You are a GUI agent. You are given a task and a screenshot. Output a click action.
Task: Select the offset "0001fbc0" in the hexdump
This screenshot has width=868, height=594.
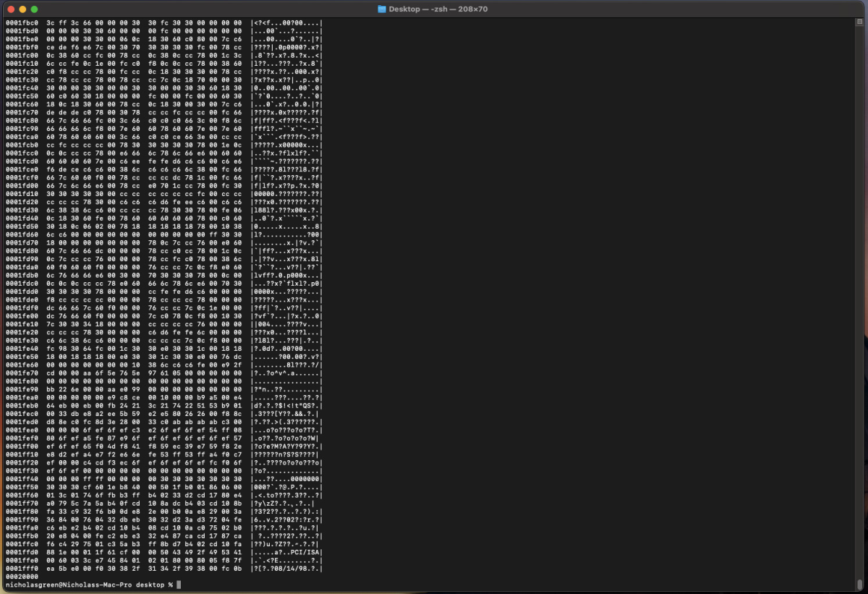pos(22,23)
